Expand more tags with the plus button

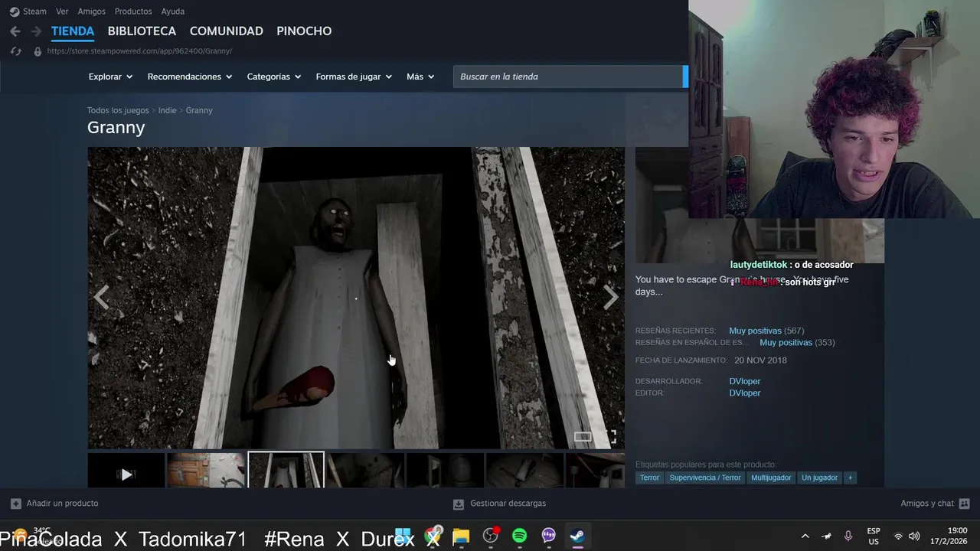pyautogui.click(x=849, y=478)
